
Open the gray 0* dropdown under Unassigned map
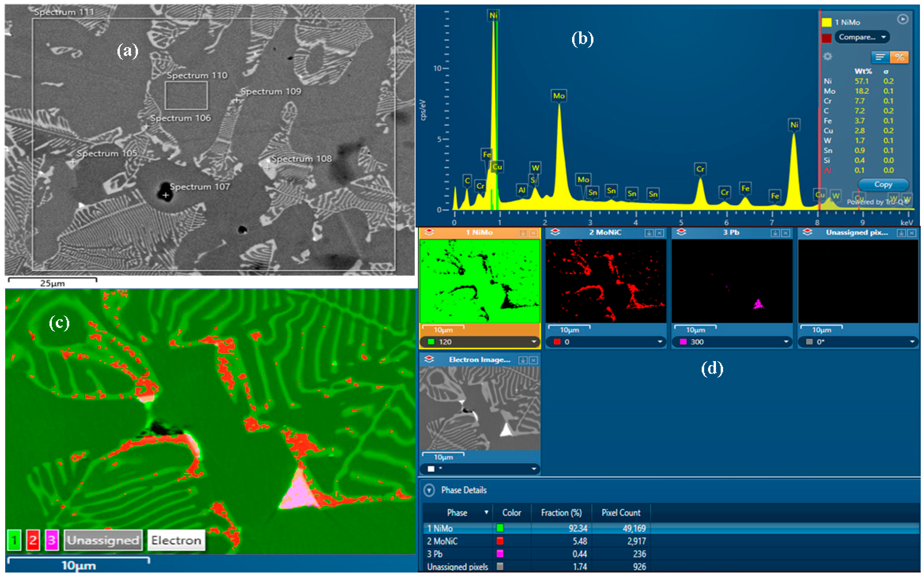(x=858, y=342)
